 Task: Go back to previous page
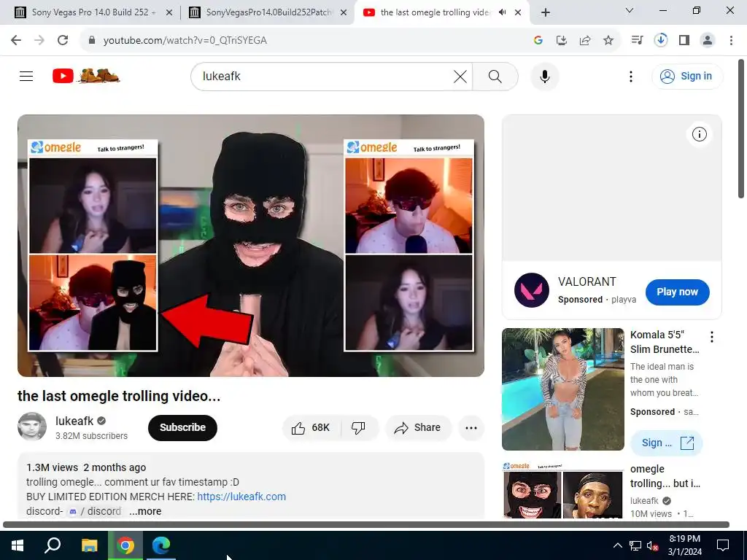(16, 41)
